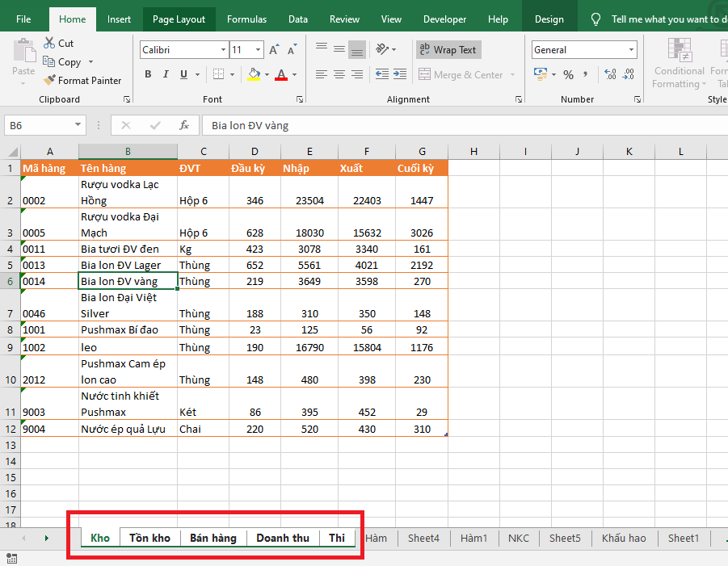Open the Formulas ribbon tab
Viewport: 728px width, 566px height.
(x=246, y=19)
